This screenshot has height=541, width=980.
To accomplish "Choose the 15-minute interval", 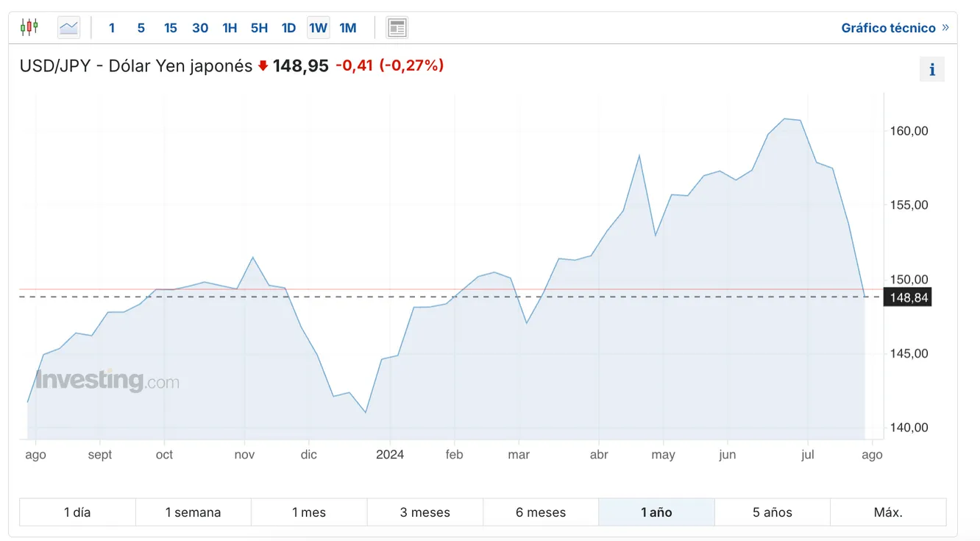I will (171, 28).
